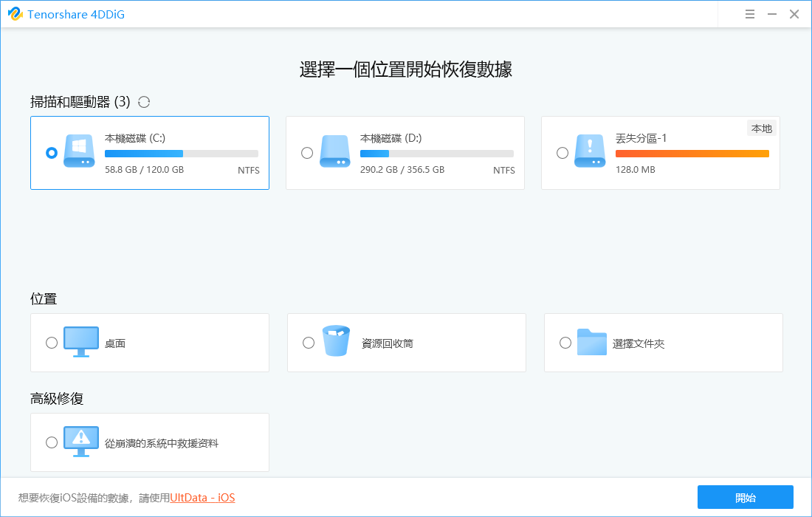Click the D: local disk drive icon

334,151
